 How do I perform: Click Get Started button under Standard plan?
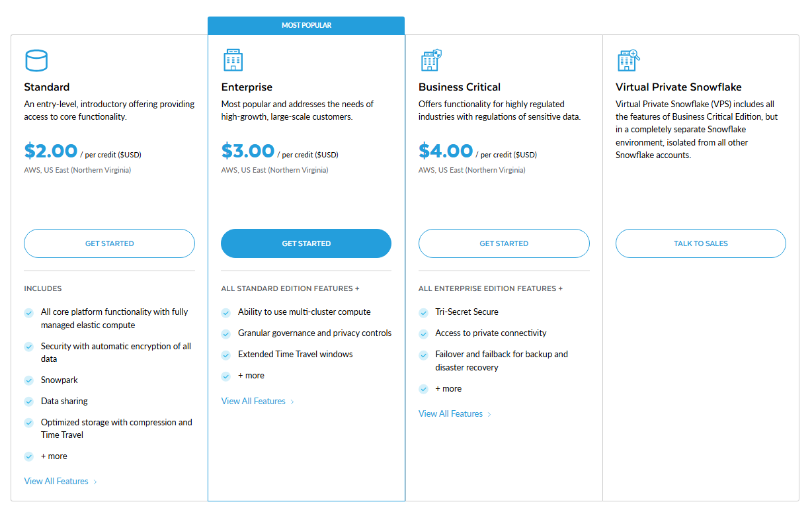click(110, 243)
